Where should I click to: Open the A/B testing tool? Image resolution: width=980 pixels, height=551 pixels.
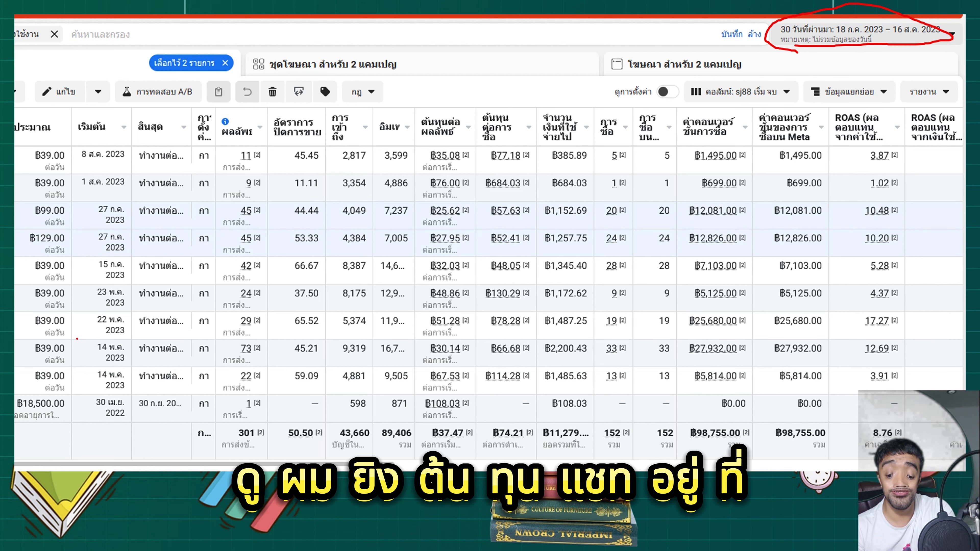[157, 92]
